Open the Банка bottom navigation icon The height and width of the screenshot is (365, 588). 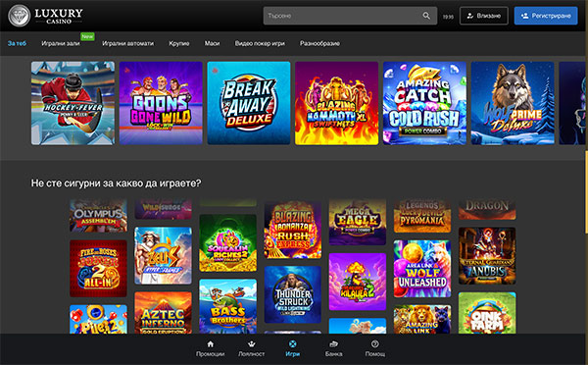pyautogui.click(x=333, y=343)
